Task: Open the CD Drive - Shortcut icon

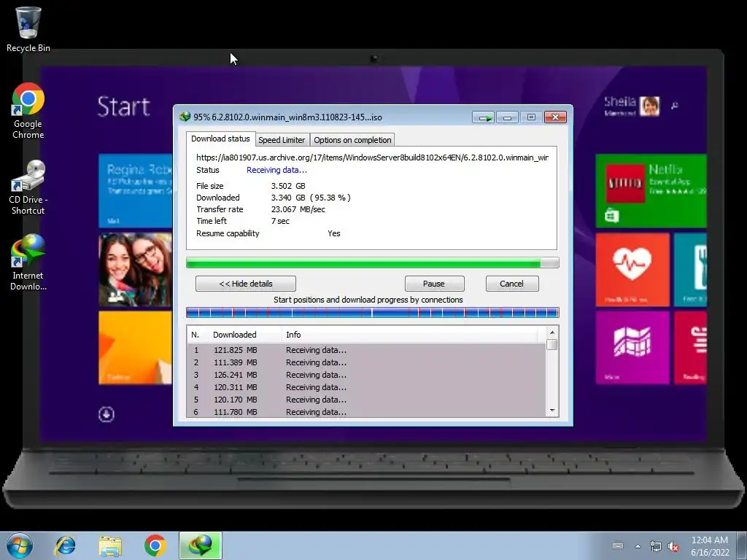Action: [28, 187]
